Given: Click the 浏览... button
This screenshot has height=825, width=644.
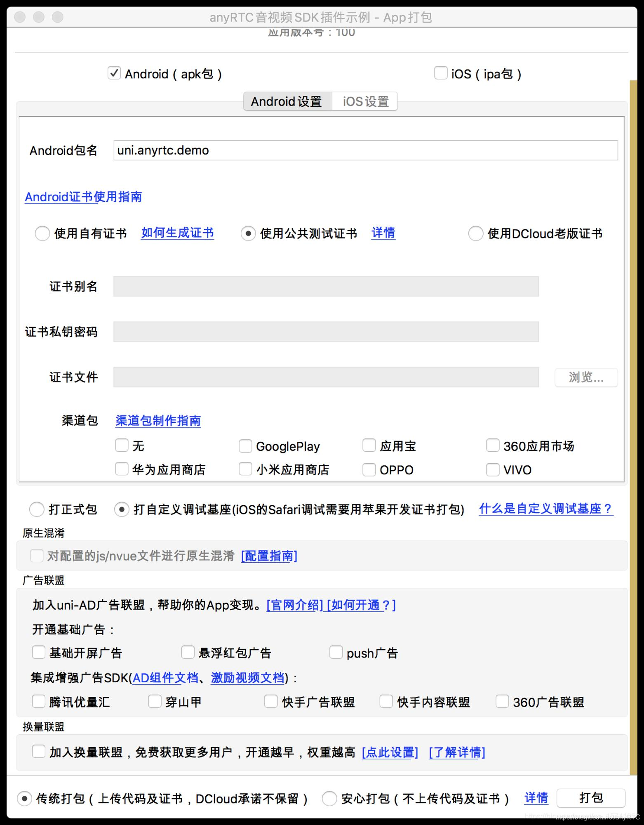Looking at the screenshot, I should 586,377.
